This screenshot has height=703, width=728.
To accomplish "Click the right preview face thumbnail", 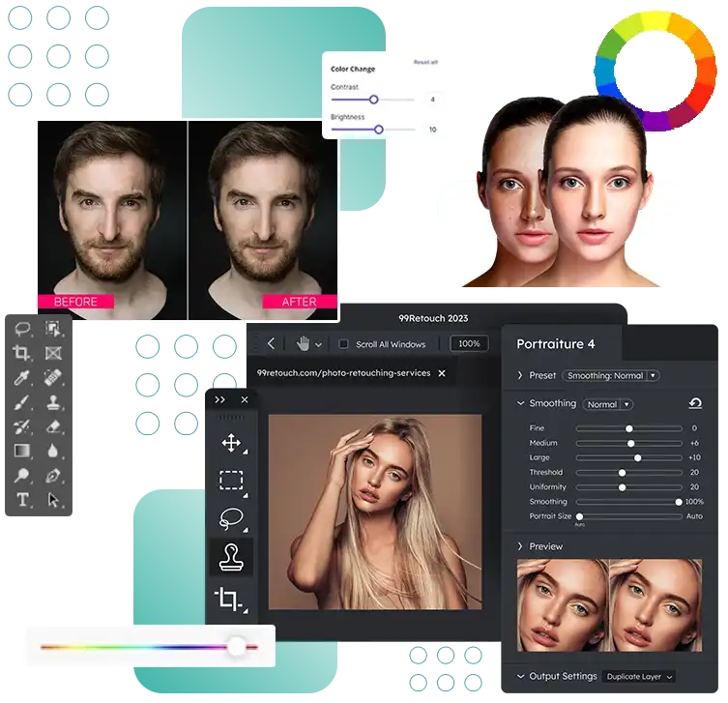I will (x=655, y=605).
